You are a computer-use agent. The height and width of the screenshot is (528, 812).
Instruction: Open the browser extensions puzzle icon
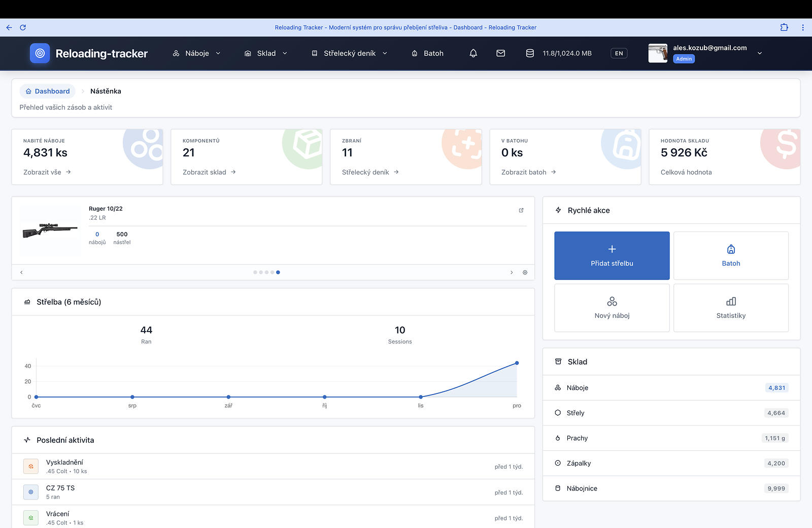click(784, 27)
